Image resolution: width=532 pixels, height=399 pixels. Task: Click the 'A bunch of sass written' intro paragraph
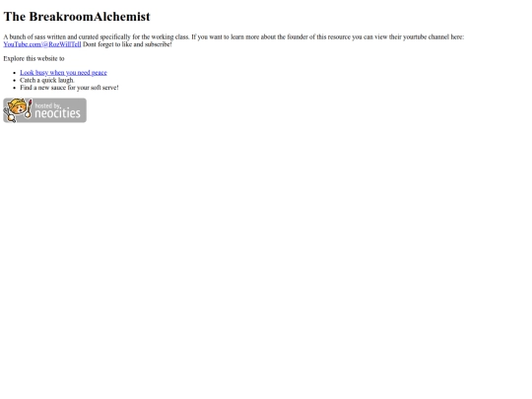coord(233,40)
